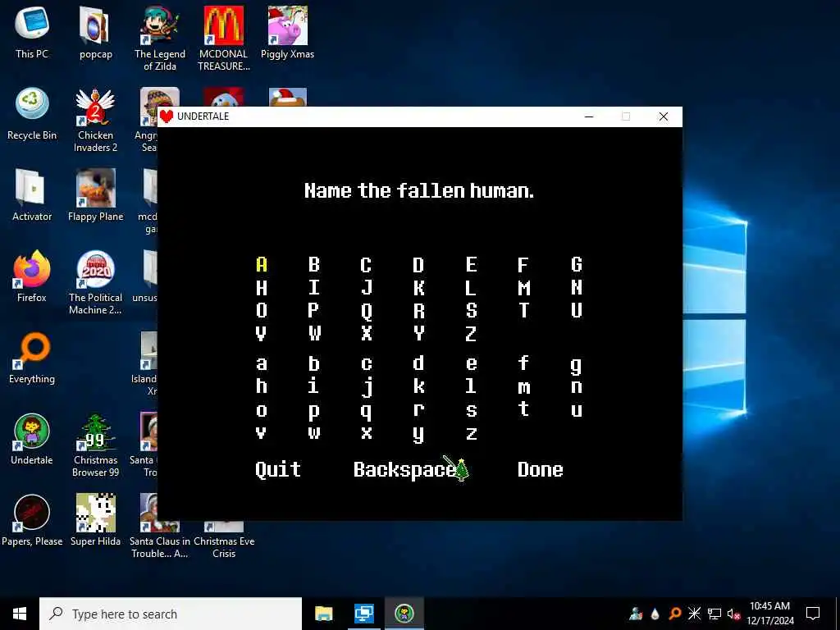Open the Everything search shortcut
Image resolution: width=840 pixels, height=630 pixels.
click(32, 358)
